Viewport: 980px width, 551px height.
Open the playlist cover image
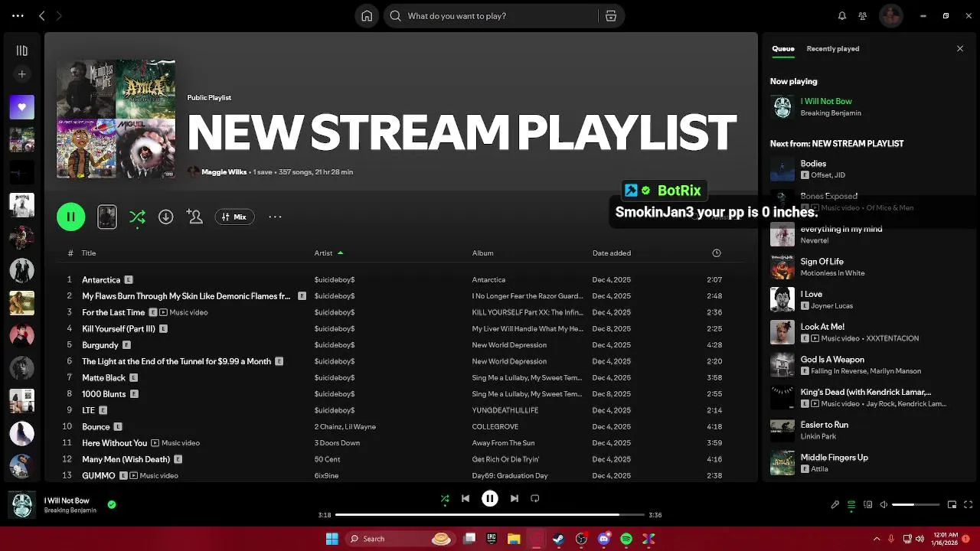116,119
